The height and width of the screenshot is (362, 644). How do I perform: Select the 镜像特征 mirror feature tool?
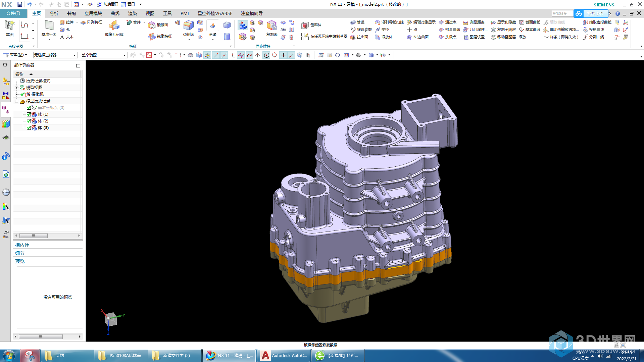160,36
